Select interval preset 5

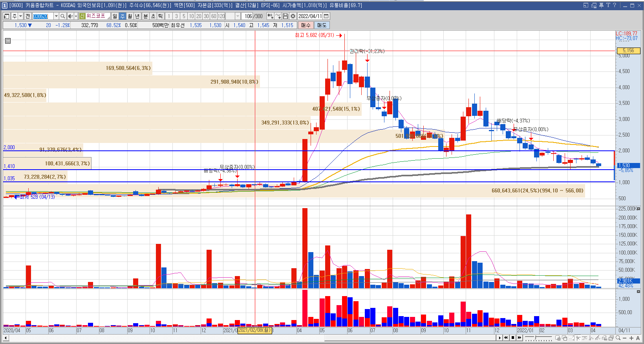(x=184, y=16)
